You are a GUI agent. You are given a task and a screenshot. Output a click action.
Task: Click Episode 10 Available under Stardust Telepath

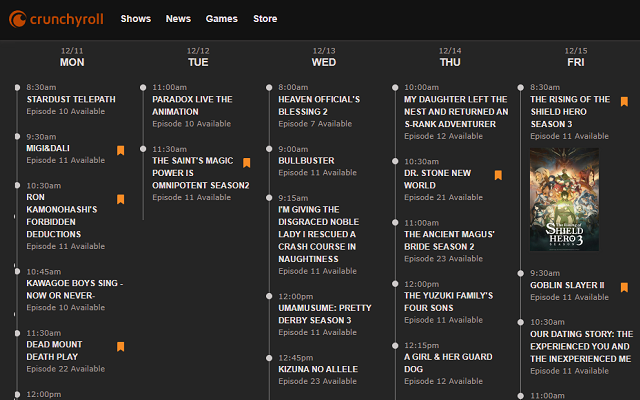66,111
